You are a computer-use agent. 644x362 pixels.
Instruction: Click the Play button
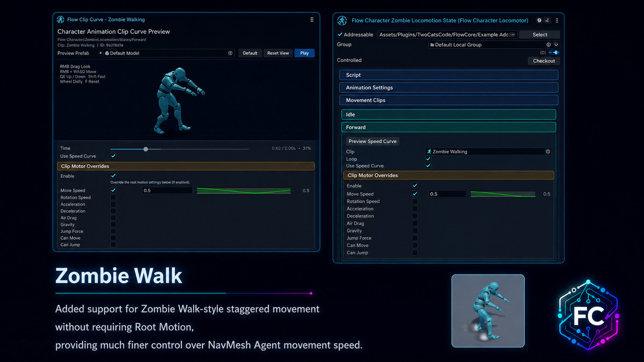click(x=304, y=53)
